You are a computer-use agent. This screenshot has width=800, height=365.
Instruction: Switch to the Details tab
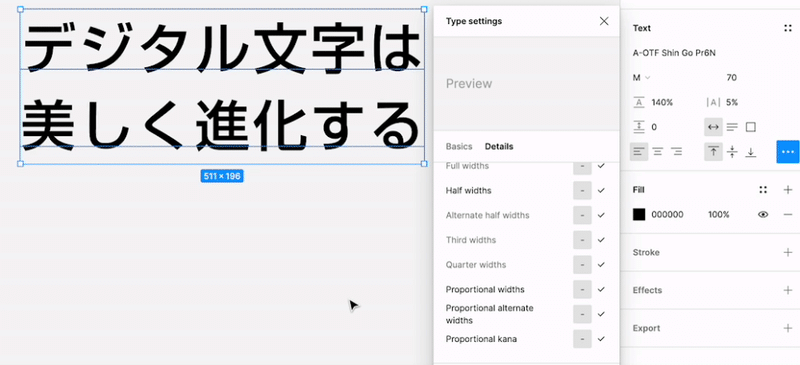(499, 147)
